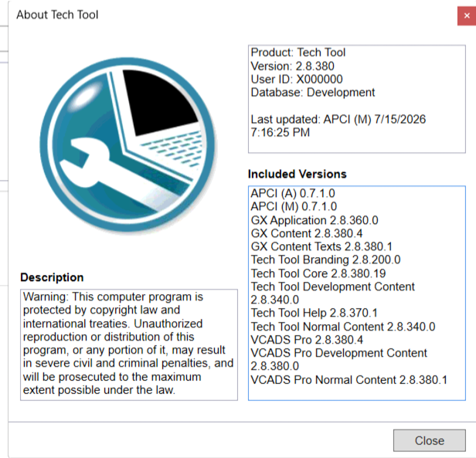Select VCADS Pro 2.8.380.4 row
Viewport: 476px width, 458px height.
pos(307,340)
